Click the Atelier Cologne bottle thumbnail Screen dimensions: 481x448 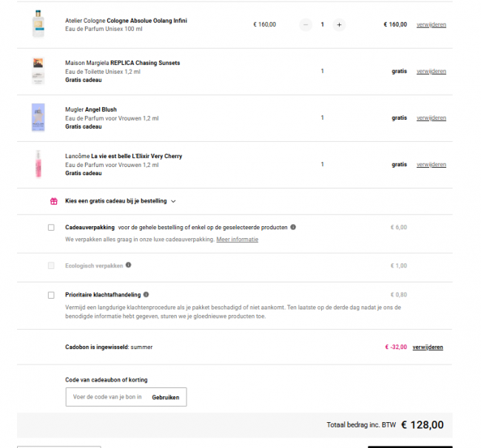[x=38, y=24]
